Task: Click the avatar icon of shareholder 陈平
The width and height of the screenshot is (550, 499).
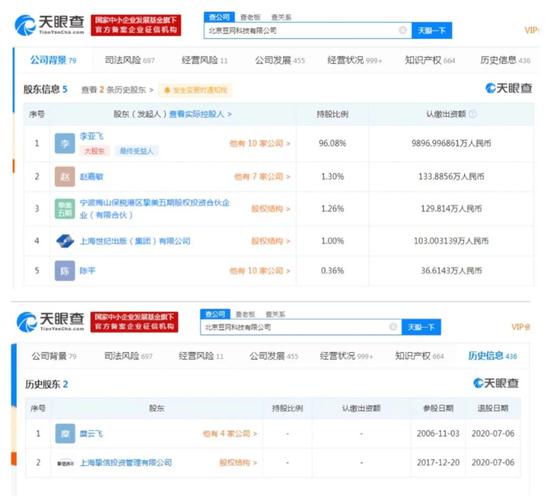Action: (65, 271)
